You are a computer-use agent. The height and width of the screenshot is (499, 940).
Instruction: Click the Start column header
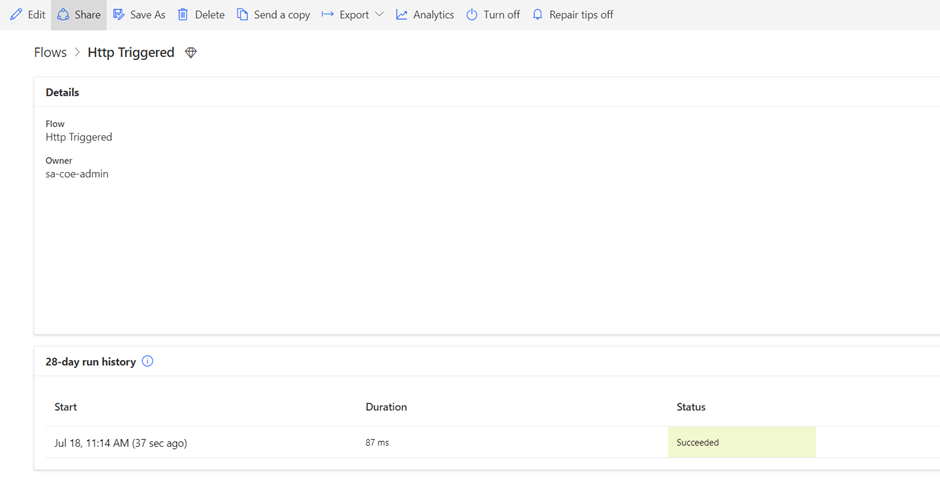[66, 407]
